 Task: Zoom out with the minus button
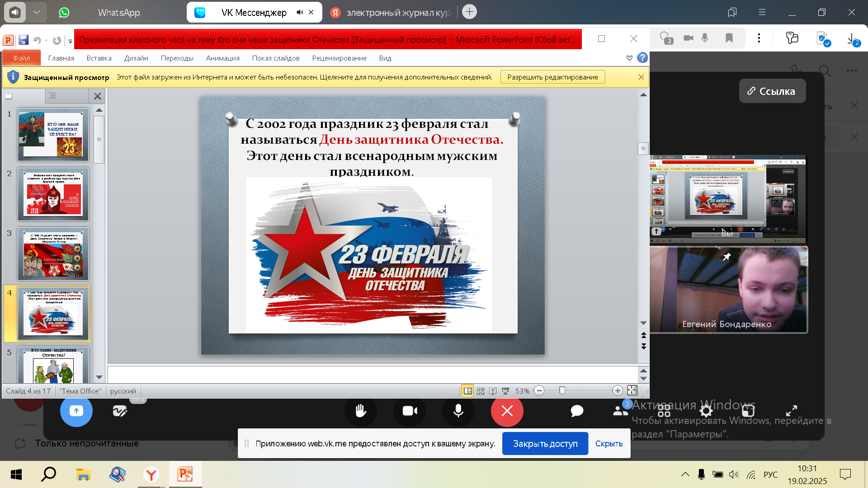pos(539,391)
